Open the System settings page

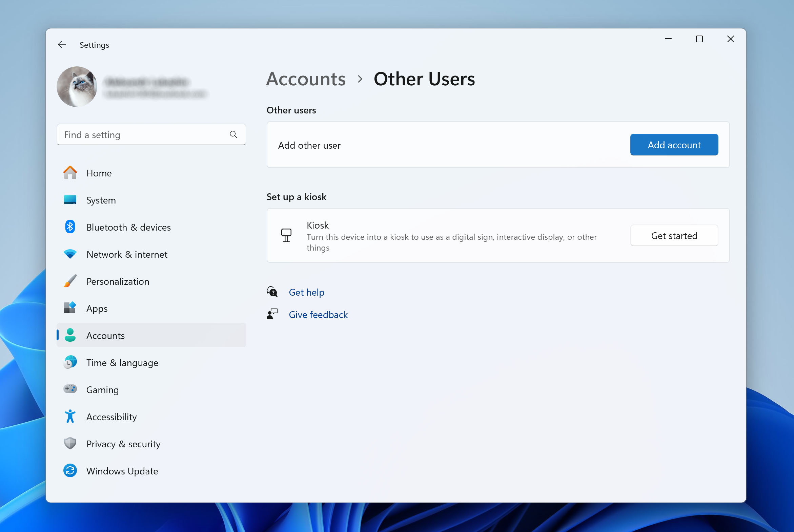151,200
